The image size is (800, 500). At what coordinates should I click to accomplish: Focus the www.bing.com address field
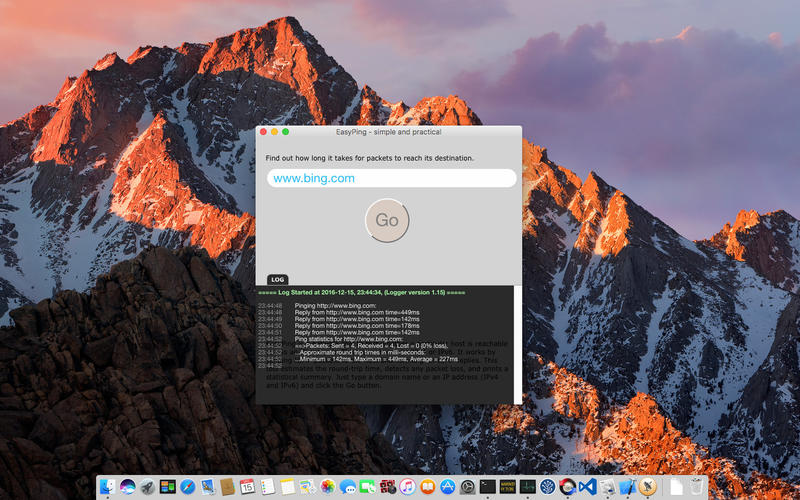[x=392, y=179]
